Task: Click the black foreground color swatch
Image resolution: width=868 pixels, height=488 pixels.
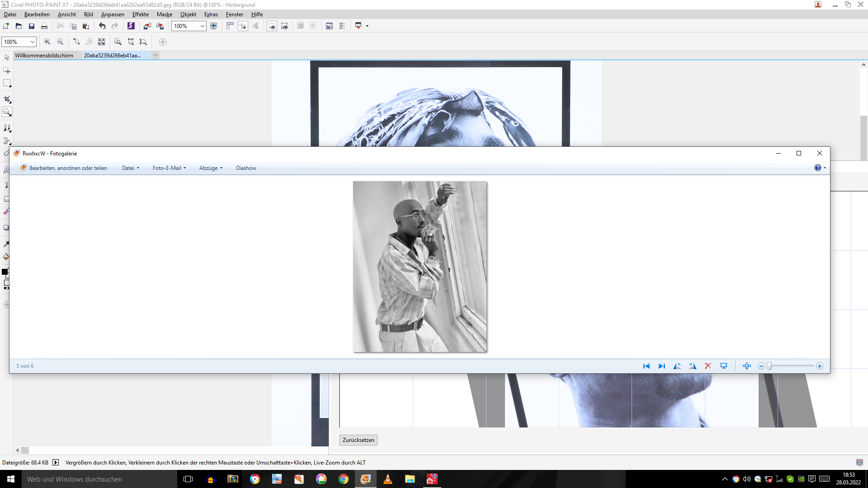Action: [5, 272]
